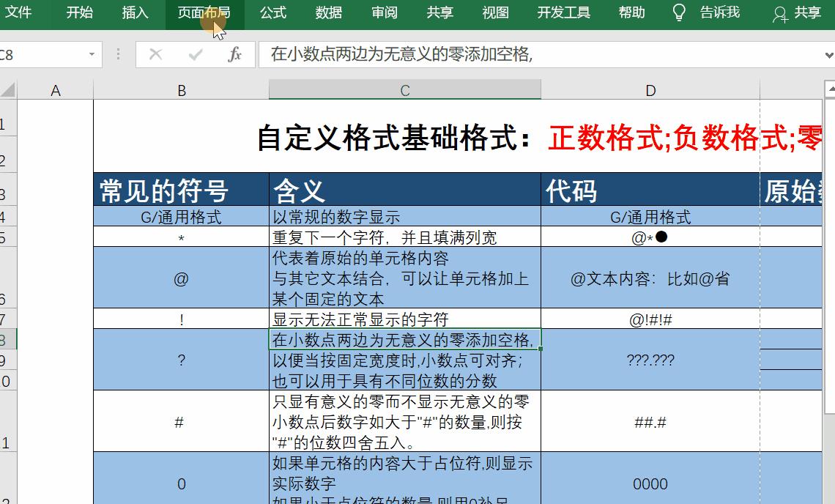This screenshot has height=504, width=835.
Task: Click the cancel (X) icon beside formula bar
Action: click(156, 55)
